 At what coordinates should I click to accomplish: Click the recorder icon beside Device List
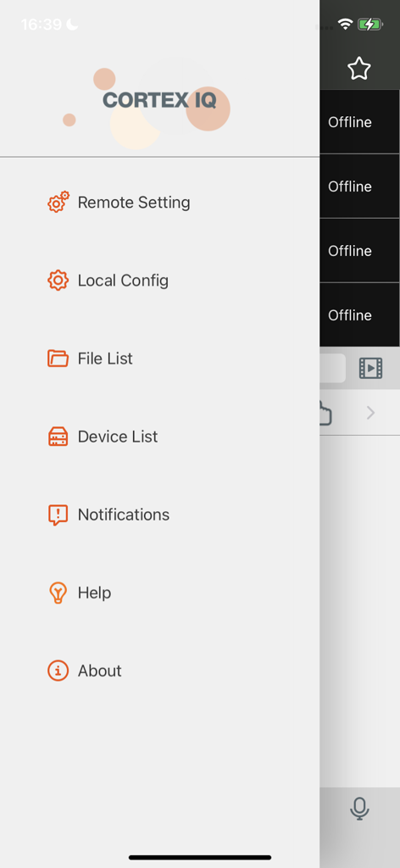click(x=58, y=437)
